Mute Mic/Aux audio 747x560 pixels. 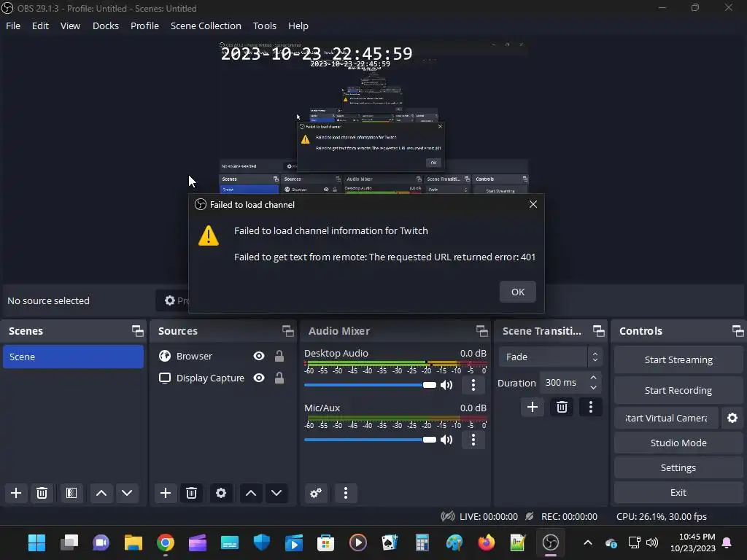click(446, 440)
